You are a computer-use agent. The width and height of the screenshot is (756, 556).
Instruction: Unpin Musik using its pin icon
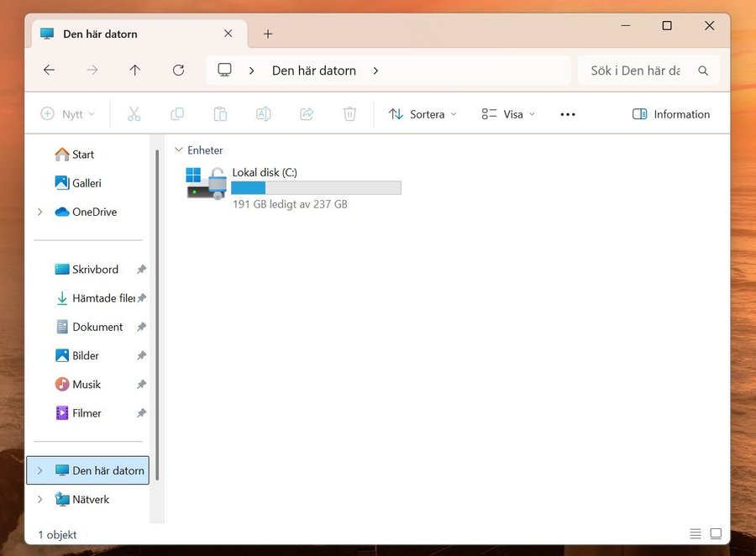pyautogui.click(x=141, y=385)
